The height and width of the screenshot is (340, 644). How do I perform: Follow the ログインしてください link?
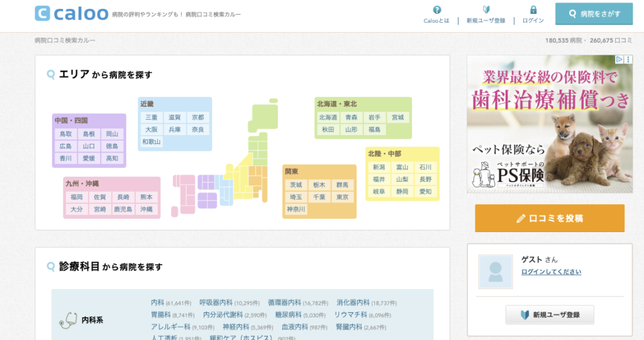pos(551,271)
